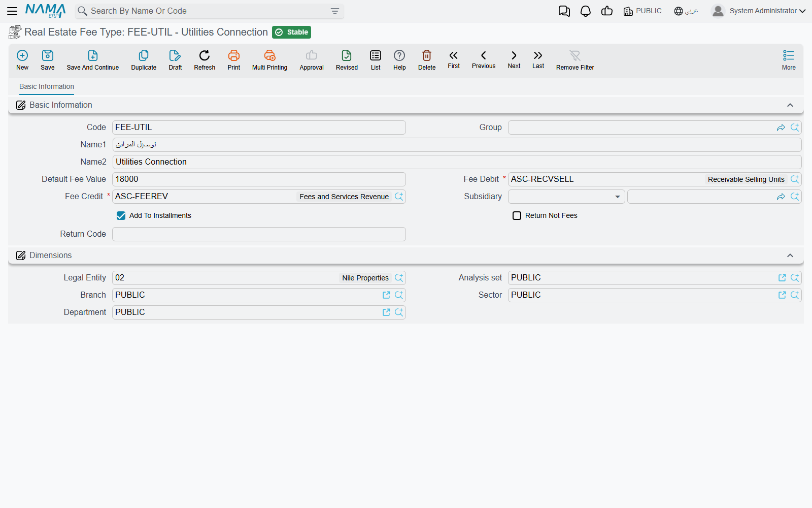Click the PUBLIC company selector

(x=642, y=11)
